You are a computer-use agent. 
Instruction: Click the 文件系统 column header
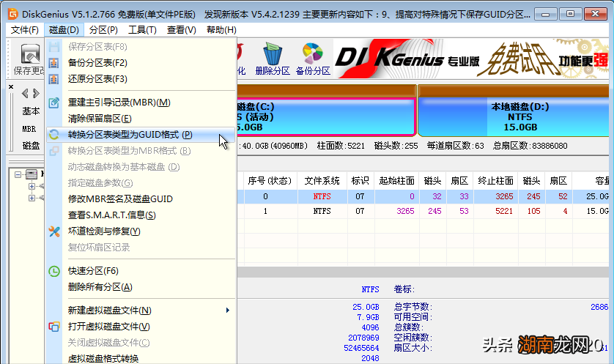click(x=322, y=180)
